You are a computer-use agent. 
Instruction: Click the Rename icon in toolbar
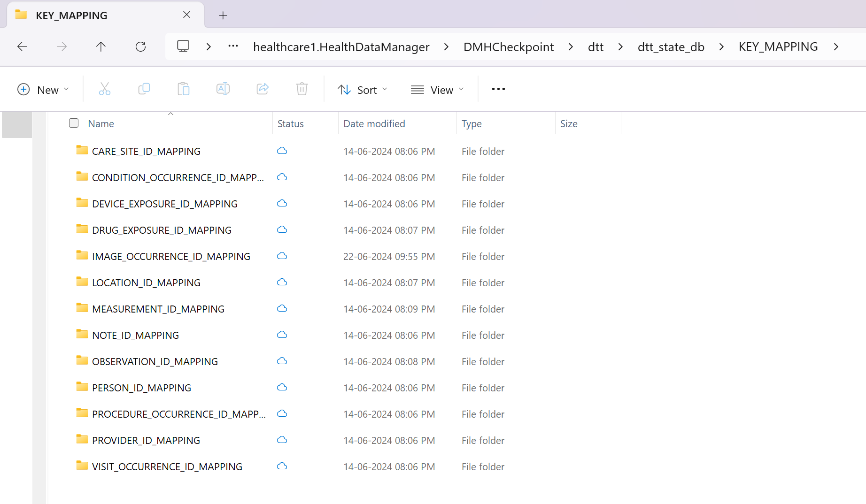223,89
